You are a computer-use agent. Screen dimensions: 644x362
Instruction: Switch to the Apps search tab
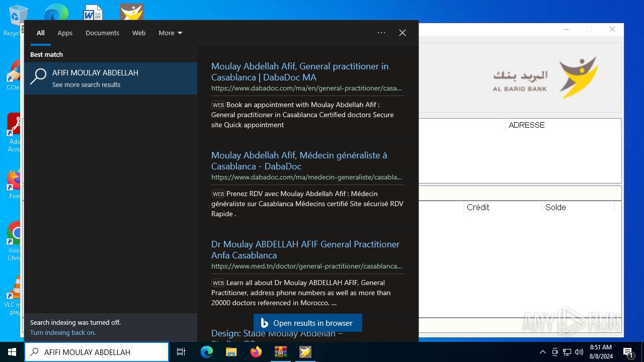click(x=65, y=33)
